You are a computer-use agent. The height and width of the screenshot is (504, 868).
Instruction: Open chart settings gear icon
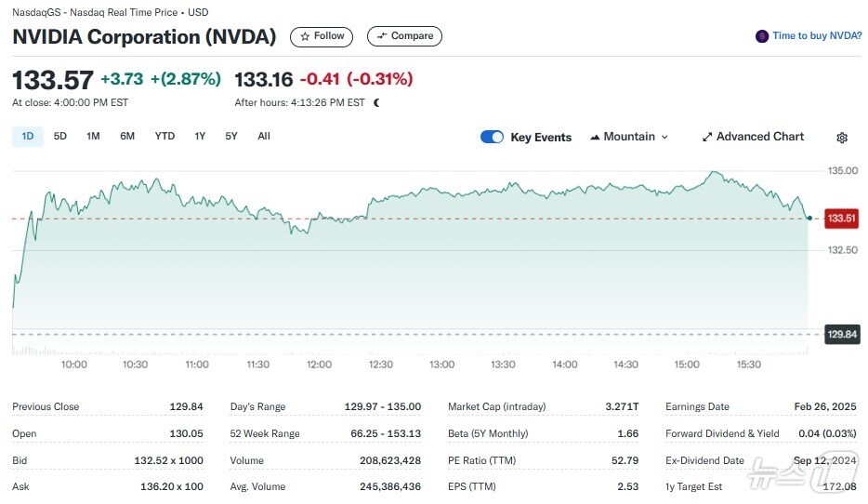point(842,138)
